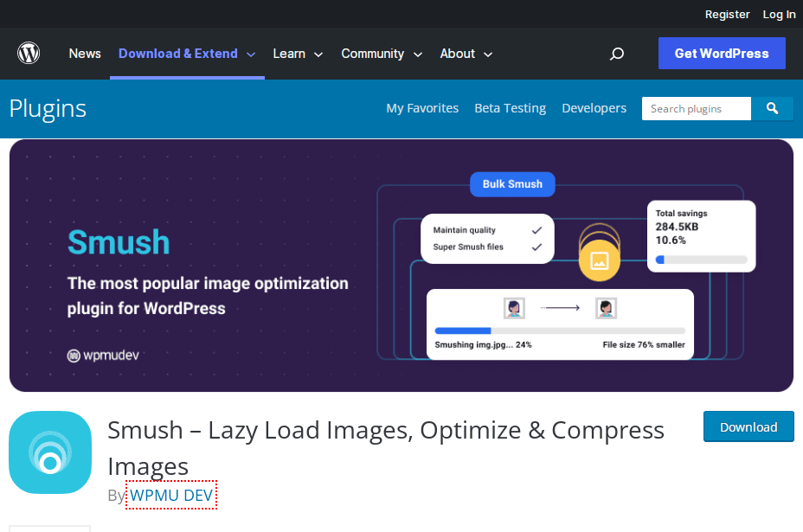Screen dimensions: 803x532
Task: Click the plugin title Smush – Lazy Load Images
Action: point(386,447)
